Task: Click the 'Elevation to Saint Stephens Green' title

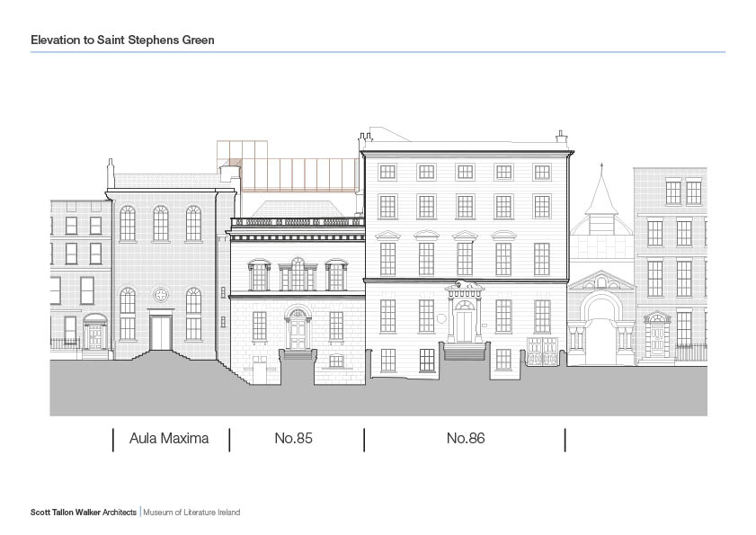Action: 122,40
